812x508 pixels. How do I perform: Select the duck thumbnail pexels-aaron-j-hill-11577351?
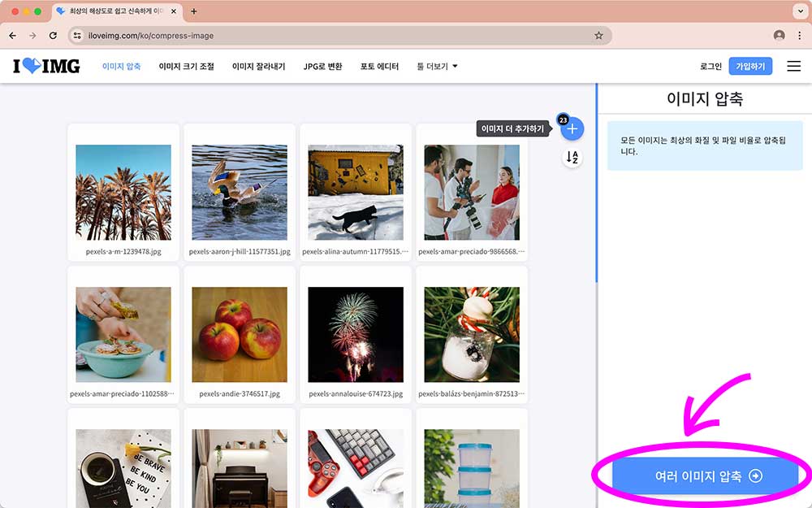240,193
